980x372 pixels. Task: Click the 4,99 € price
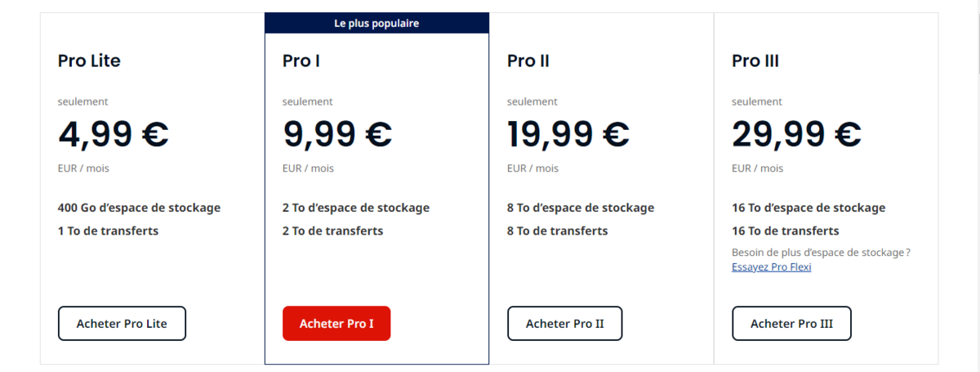tap(114, 133)
